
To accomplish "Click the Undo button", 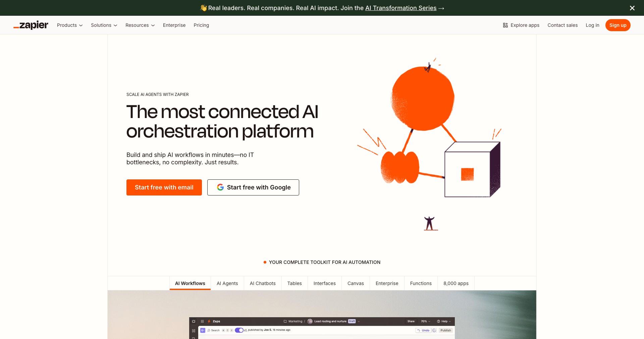I will (x=423, y=330).
